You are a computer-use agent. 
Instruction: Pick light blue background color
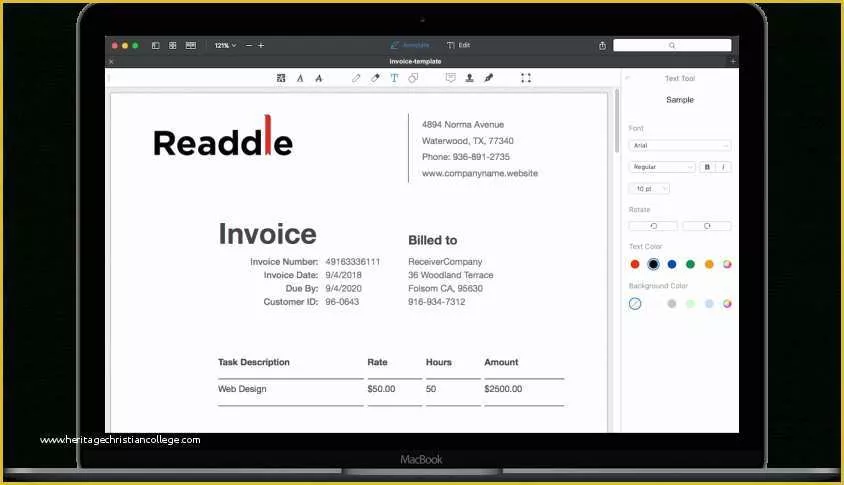click(709, 304)
